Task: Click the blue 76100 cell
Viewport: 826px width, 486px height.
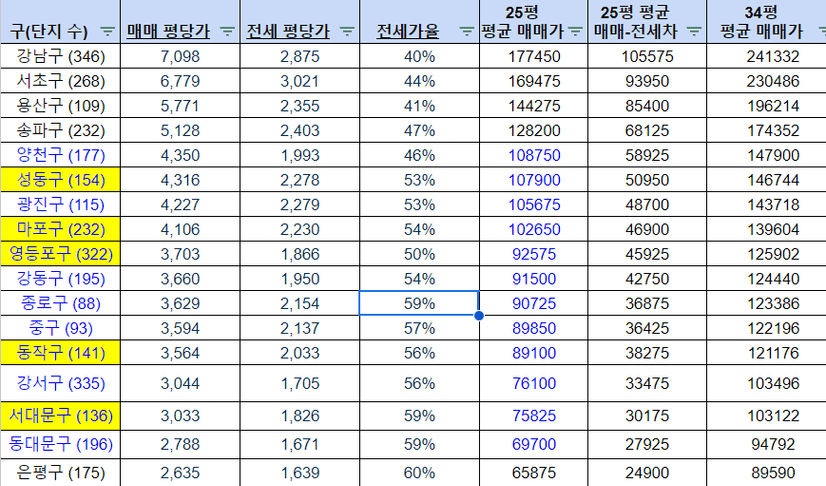Action: coord(534,383)
